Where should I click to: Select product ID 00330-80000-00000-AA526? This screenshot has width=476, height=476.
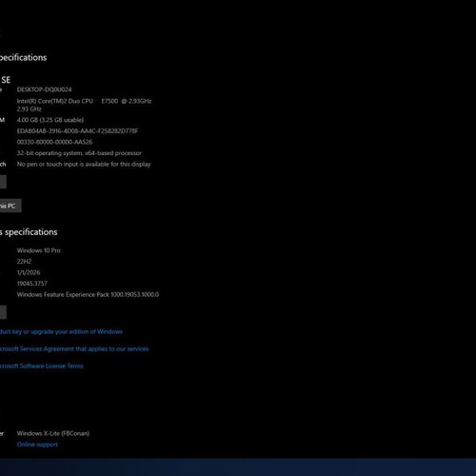[x=54, y=142]
